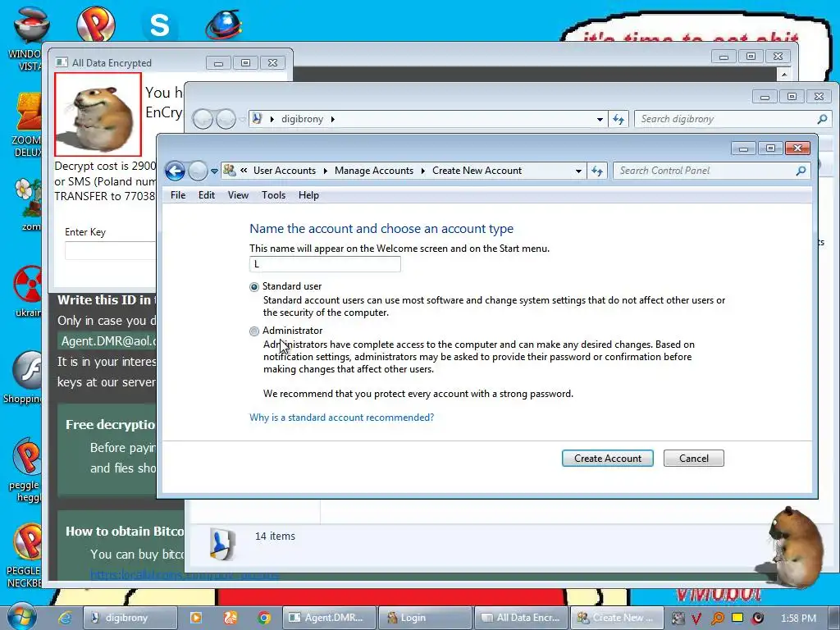Navigate to Manage Accounts breadcrumb
The height and width of the screenshot is (630, 840).
tap(374, 171)
